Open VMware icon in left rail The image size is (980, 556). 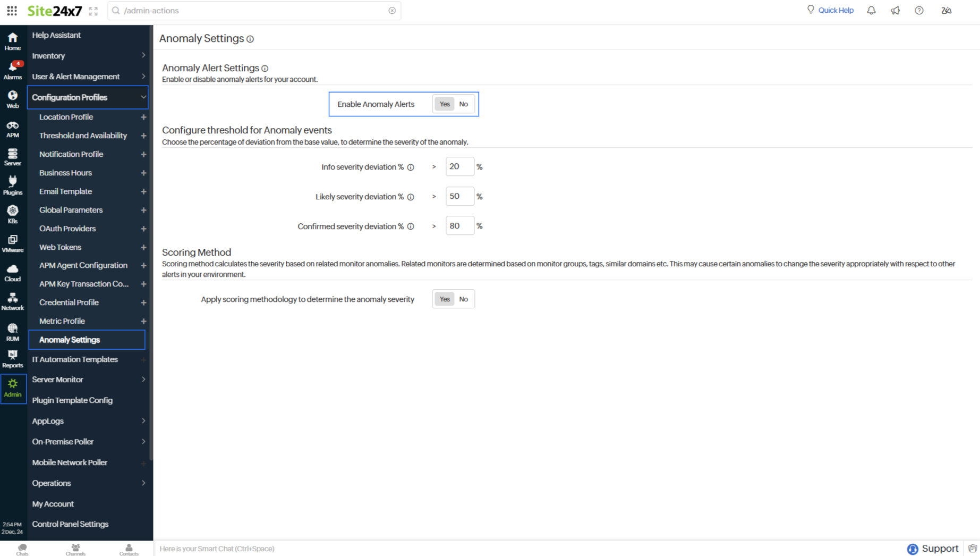click(x=13, y=244)
